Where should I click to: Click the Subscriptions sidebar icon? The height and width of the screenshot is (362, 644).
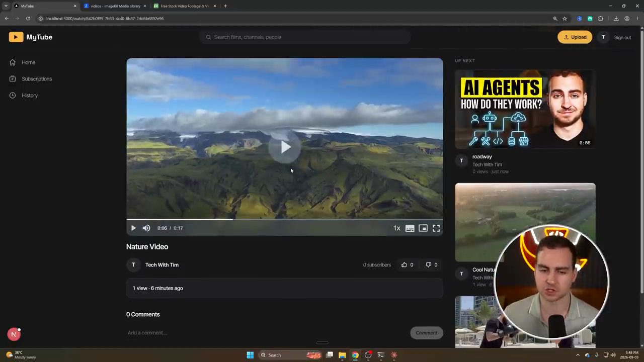[x=13, y=79]
